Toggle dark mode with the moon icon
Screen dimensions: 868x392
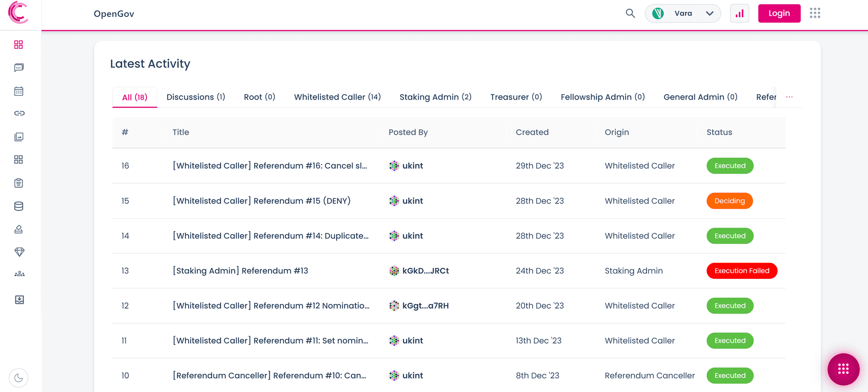(x=19, y=378)
